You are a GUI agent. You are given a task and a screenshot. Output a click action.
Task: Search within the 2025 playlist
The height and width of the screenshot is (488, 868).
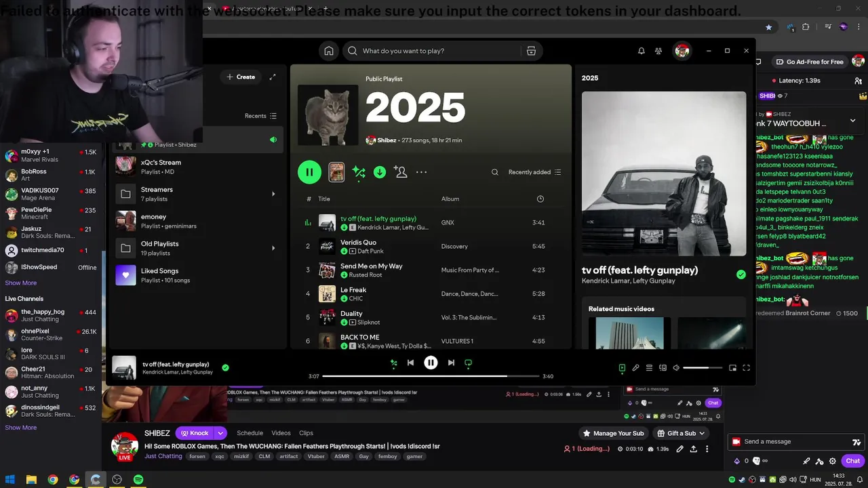pyautogui.click(x=495, y=172)
